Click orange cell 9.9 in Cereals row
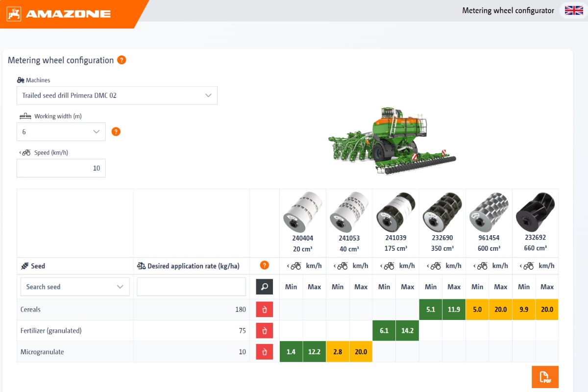The height and width of the screenshot is (392, 588). [524, 310]
